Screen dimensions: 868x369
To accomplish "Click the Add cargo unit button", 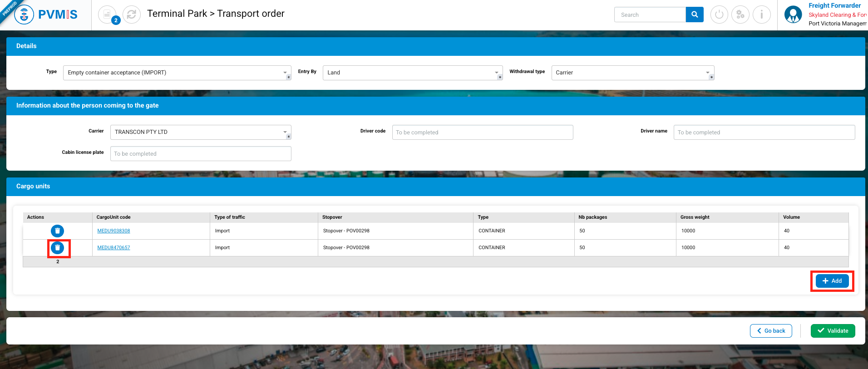I will [x=832, y=281].
